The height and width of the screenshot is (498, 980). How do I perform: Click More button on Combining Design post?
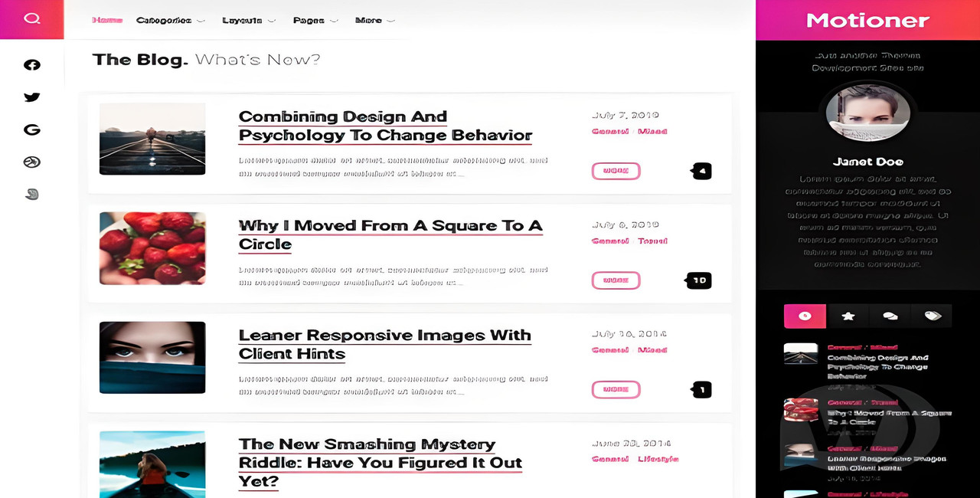[x=616, y=171]
